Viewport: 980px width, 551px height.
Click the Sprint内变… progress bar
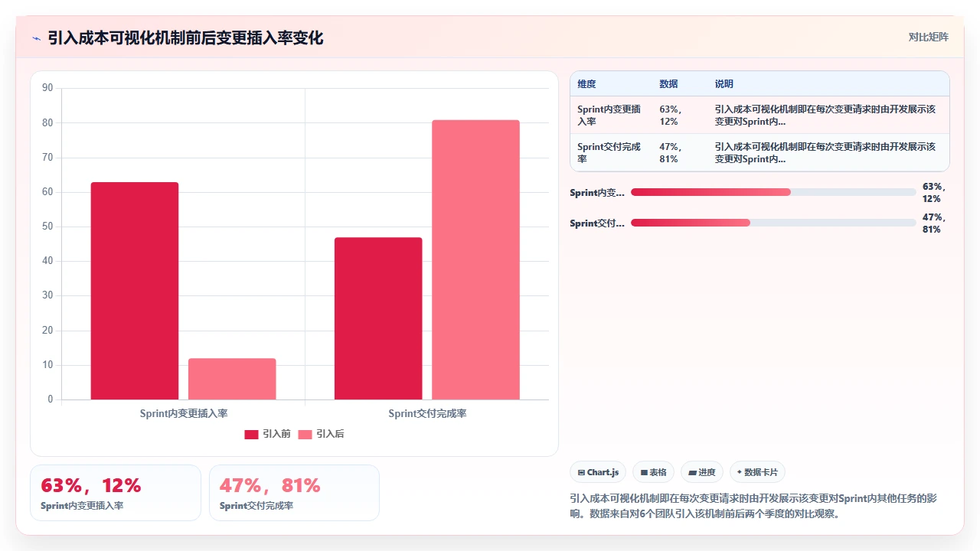(773, 192)
